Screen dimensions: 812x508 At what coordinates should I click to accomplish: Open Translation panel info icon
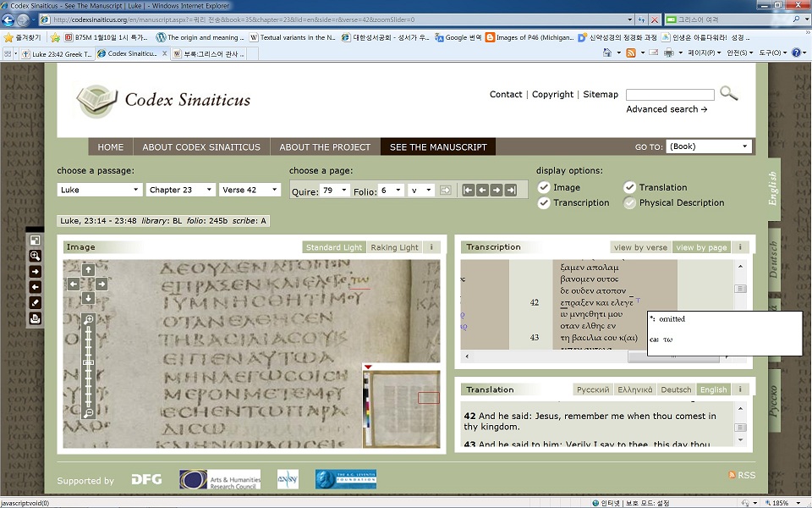click(x=740, y=389)
